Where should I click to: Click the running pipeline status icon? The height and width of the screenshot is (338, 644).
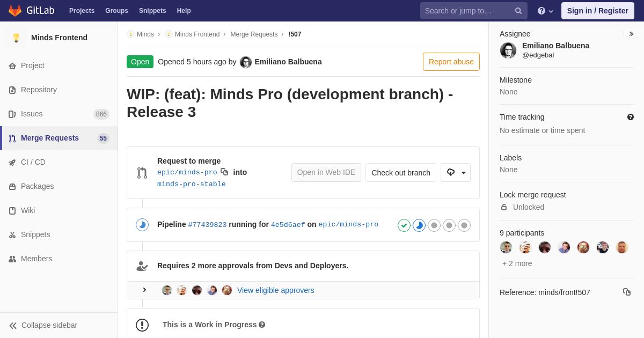[142, 225]
